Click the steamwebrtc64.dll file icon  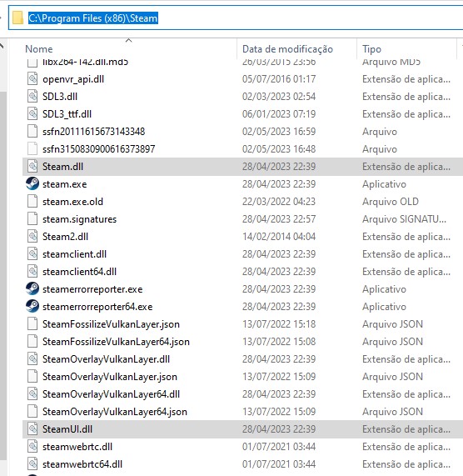[x=32, y=464]
